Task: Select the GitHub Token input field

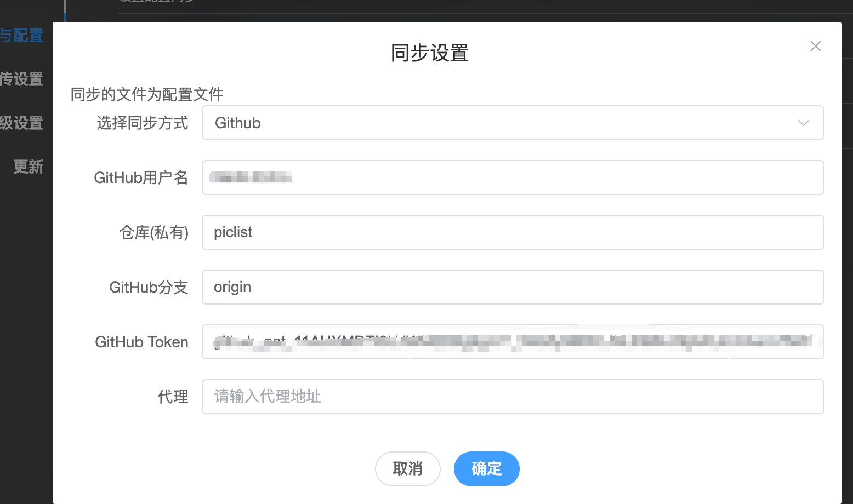Action: coord(513,342)
